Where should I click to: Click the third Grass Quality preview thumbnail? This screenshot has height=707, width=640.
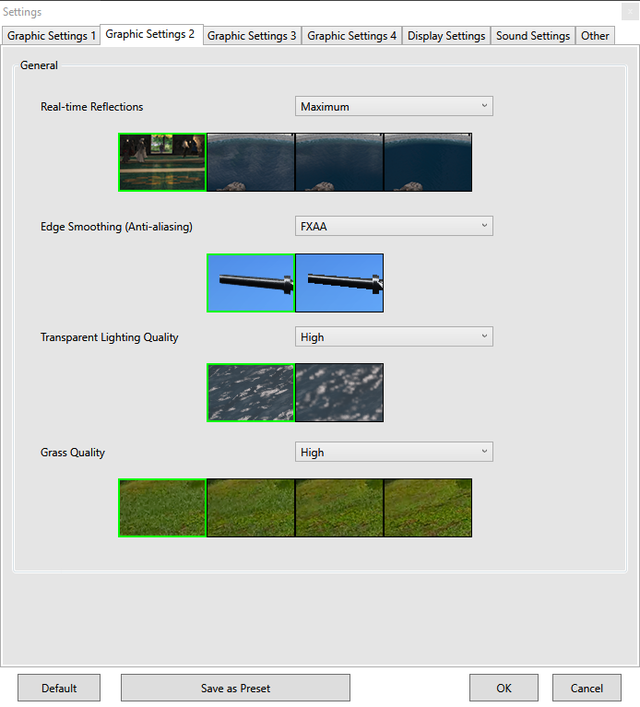tap(340, 507)
